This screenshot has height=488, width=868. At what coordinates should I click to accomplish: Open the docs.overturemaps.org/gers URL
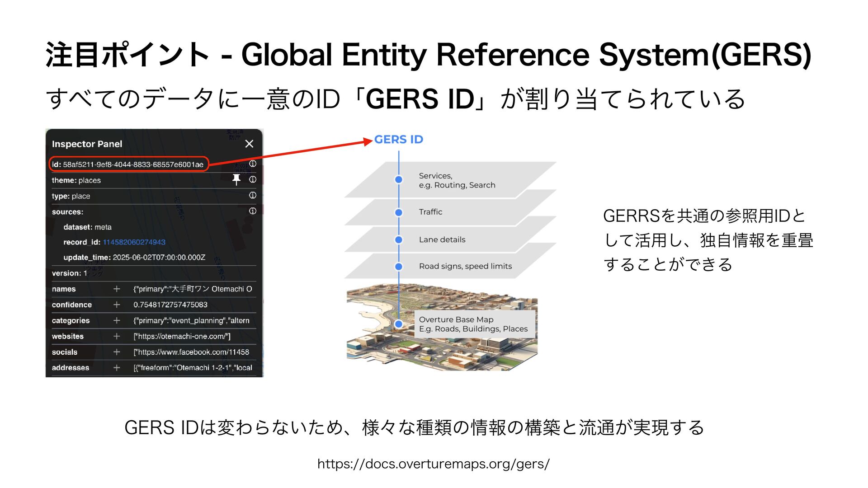click(433, 464)
